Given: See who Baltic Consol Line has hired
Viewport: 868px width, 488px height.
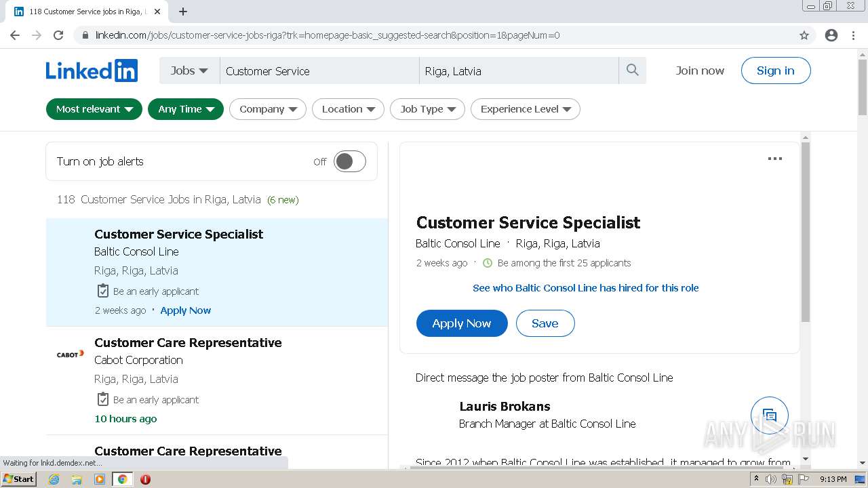Looking at the screenshot, I should point(585,288).
